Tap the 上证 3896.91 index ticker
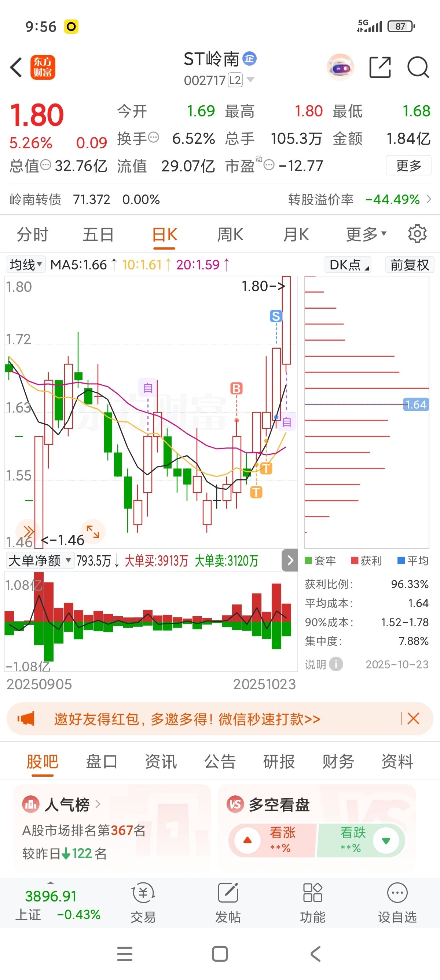Viewport: 440px width, 980px height. pos(58,905)
